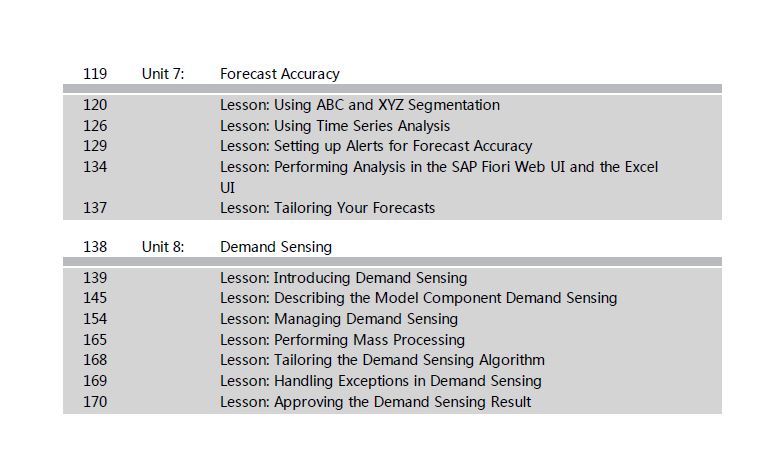Viewport: 778px width, 476px height.
Task: Click page number 138
Action: click(95, 247)
